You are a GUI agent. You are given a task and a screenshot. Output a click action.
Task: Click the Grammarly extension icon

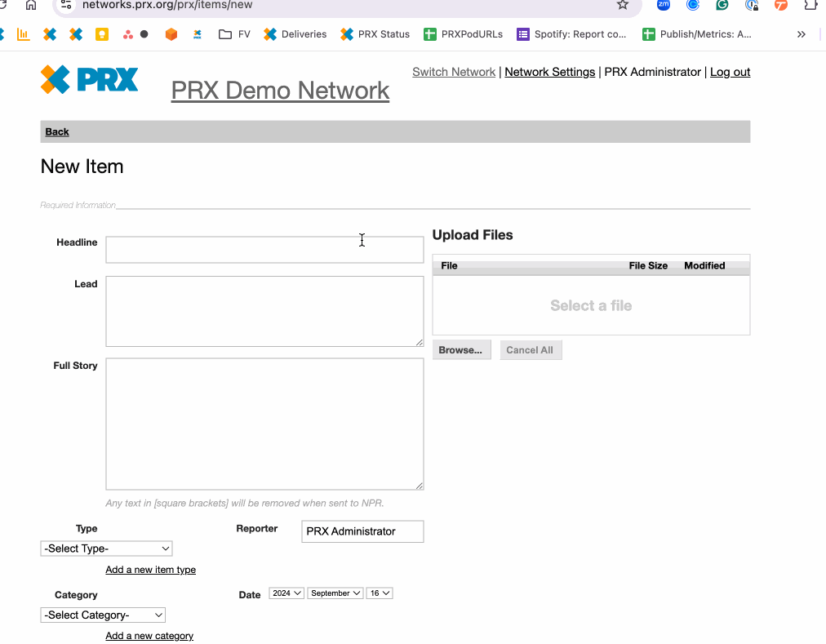(722, 7)
